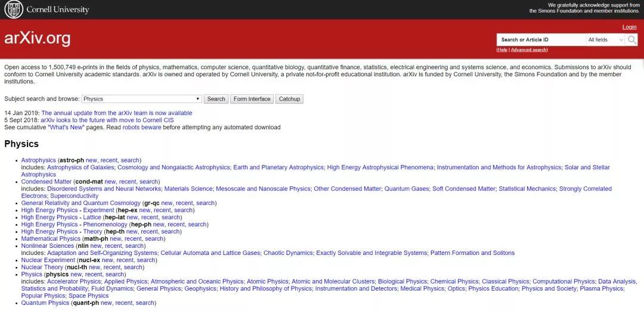Open the Login link
This screenshot has width=644, height=311.
[629, 27]
